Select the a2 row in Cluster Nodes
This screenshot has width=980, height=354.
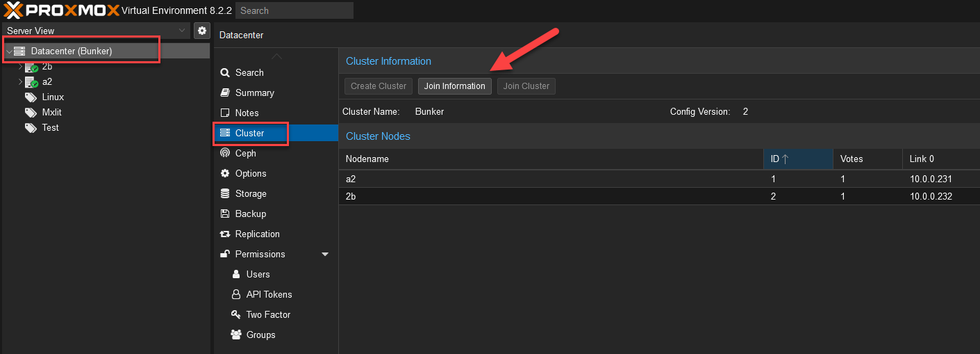coord(659,179)
